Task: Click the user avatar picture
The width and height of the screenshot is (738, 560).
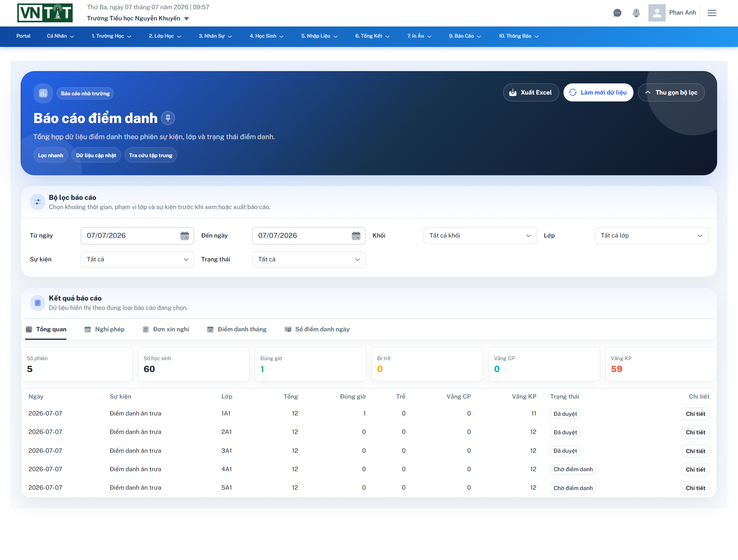Action: 657,13
